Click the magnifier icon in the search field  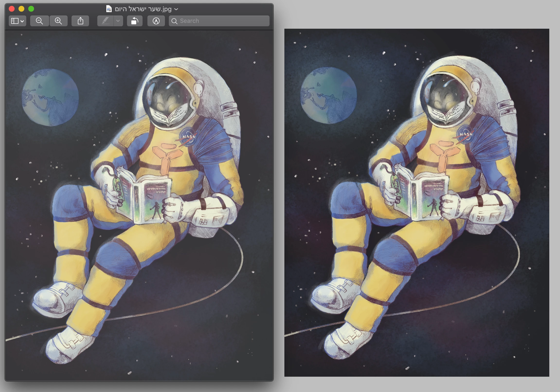(x=174, y=21)
